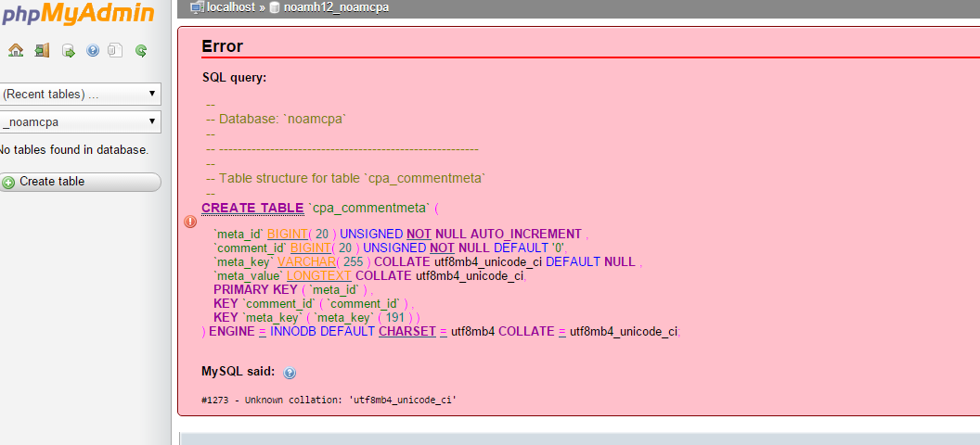Click the green plus Create table icon
Image resolution: width=980 pixels, height=445 pixels.
click(8, 183)
